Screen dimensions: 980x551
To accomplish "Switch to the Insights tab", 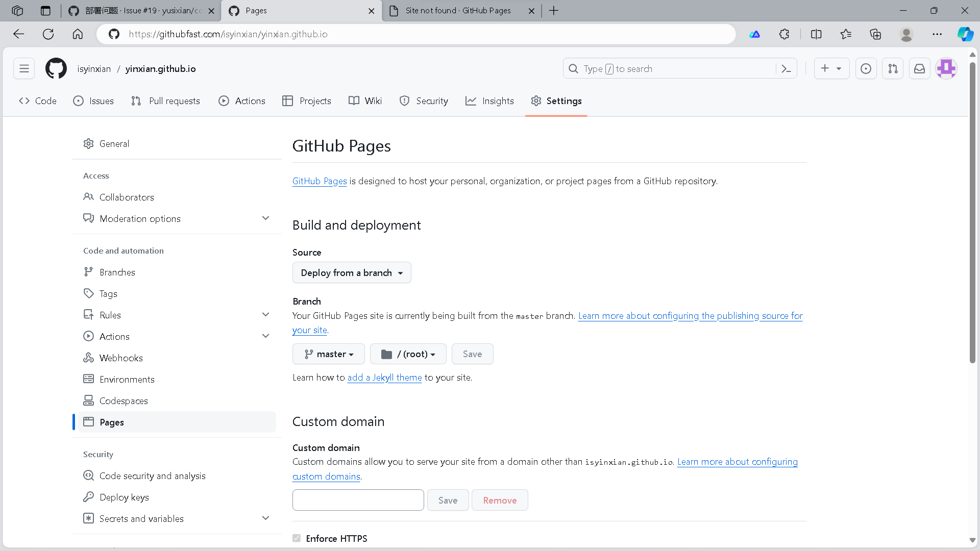I will 489,101.
